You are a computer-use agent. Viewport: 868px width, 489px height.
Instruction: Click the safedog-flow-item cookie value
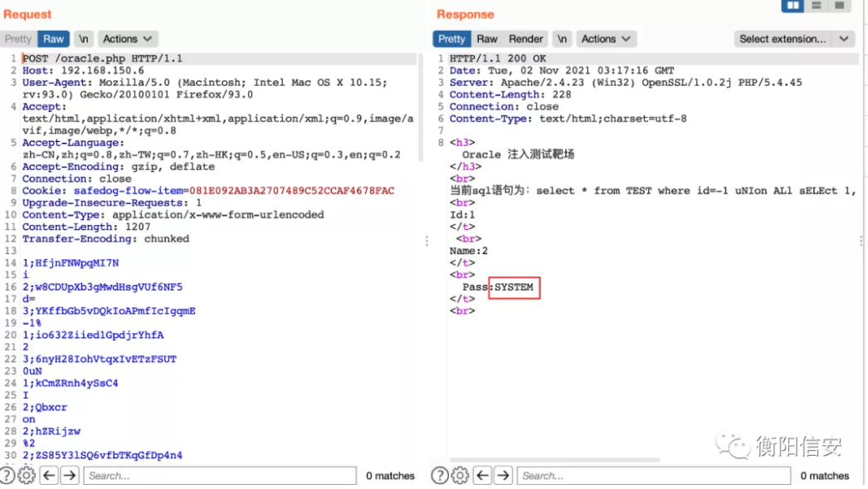pyautogui.click(x=292, y=190)
